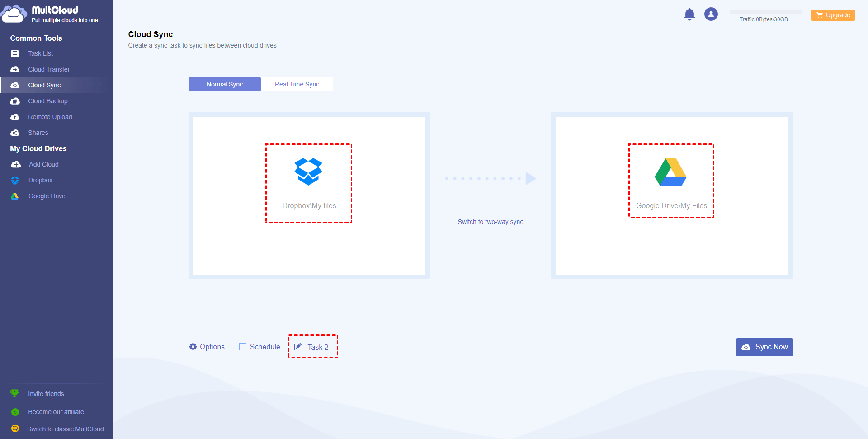Click the Invite friends link
Viewport: 868px width, 439px height.
coord(46,394)
